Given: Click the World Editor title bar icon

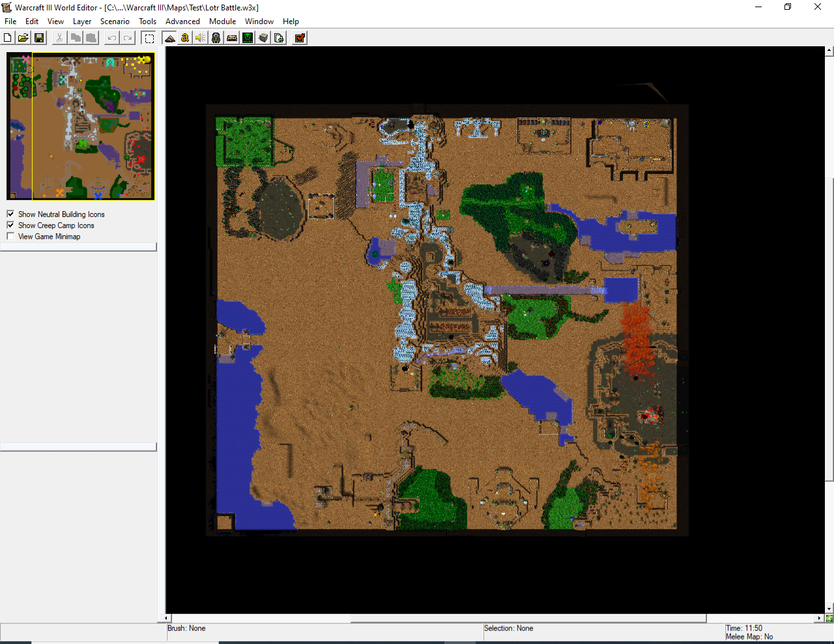Looking at the screenshot, I should pyautogui.click(x=7, y=7).
